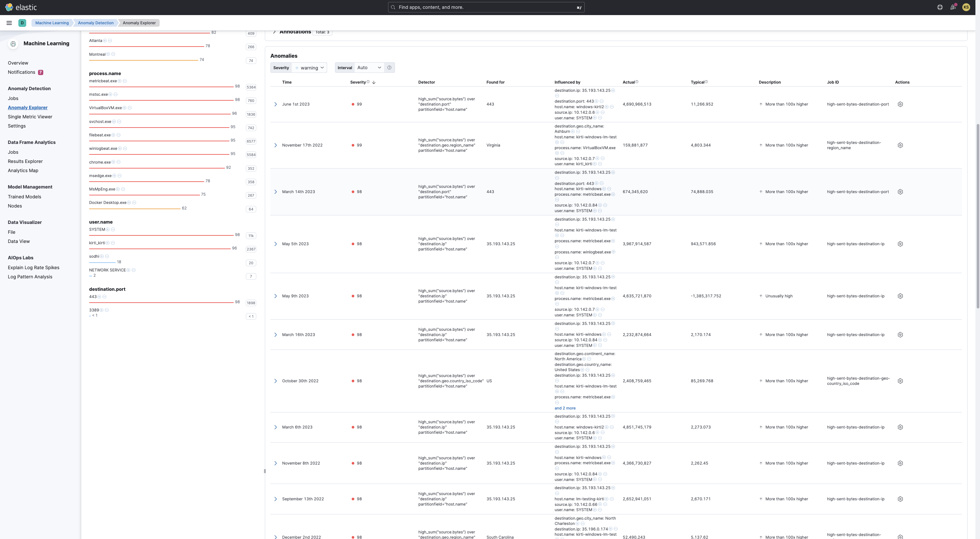
Task: Open Explain Log Rate Spikes in sidebar
Action: pos(33,267)
